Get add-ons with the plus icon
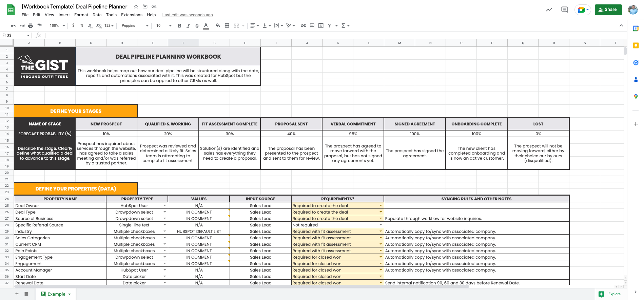644x300 pixels. (x=636, y=124)
